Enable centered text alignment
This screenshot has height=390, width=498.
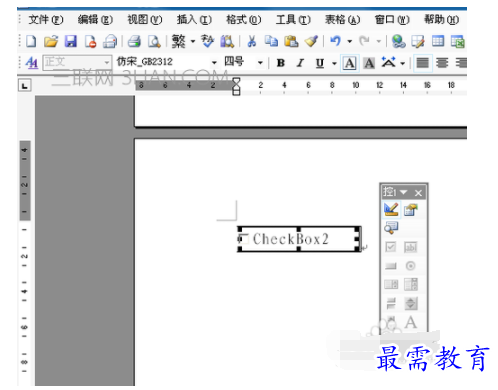click(442, 63)
